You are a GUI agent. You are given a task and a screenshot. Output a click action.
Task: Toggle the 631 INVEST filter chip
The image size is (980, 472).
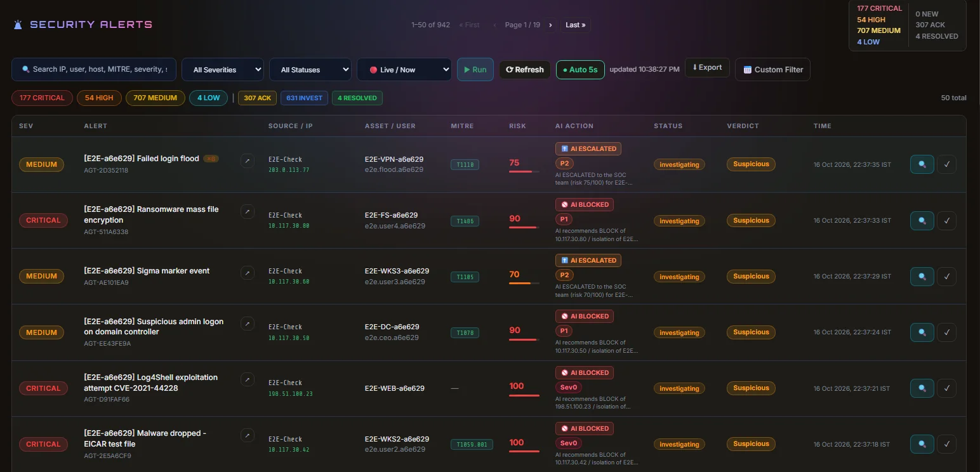point(305,98)
